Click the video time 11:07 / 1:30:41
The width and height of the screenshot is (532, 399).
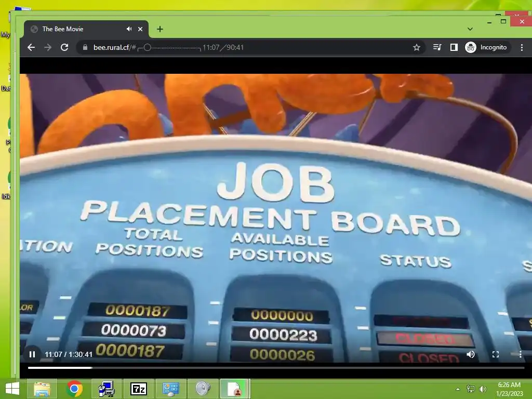pos(69,354)
